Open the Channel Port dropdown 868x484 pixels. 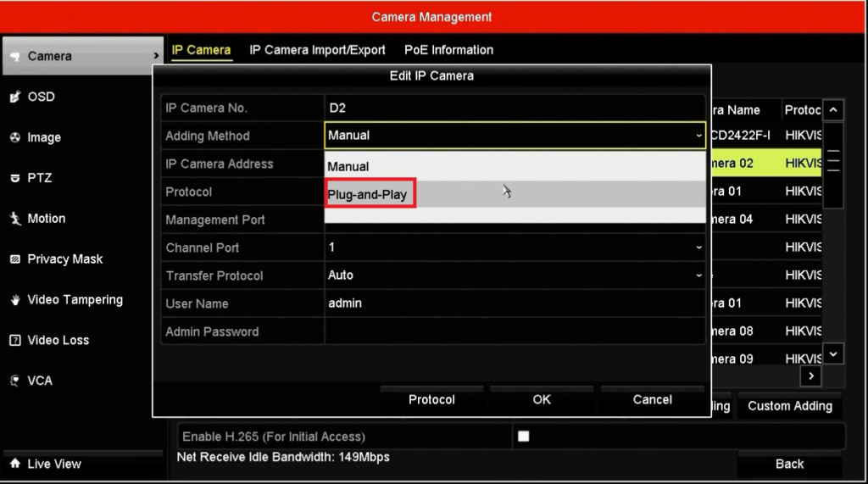[698, 248]
